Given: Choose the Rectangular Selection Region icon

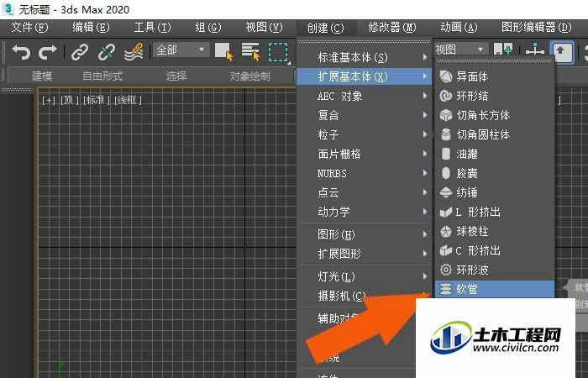Looking at the screenshot, I should [278, 52].
